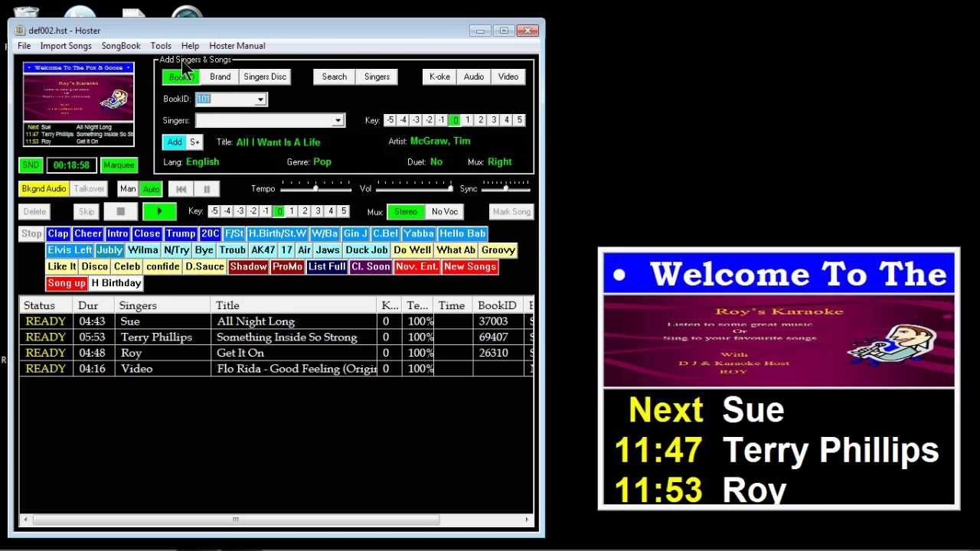Show the List Full message
Image resolution: width=980 pixels, height=551 pixels.
[x=327, y=267]
